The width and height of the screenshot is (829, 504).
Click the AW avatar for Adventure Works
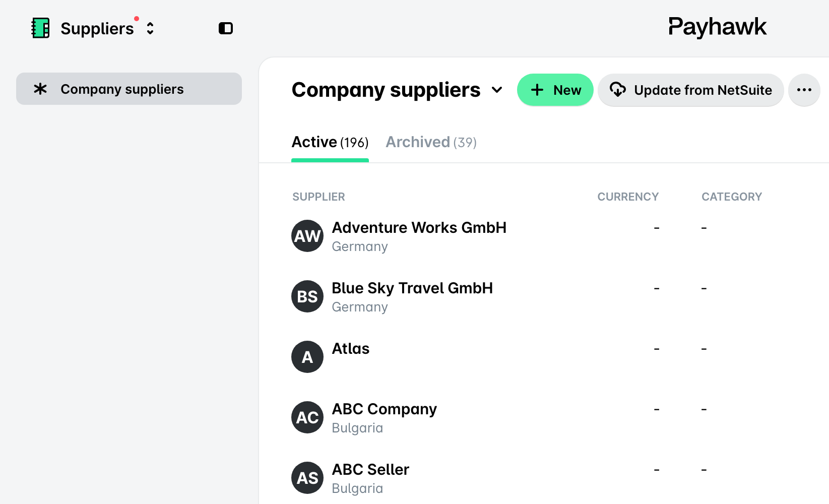tap(307, 236)
